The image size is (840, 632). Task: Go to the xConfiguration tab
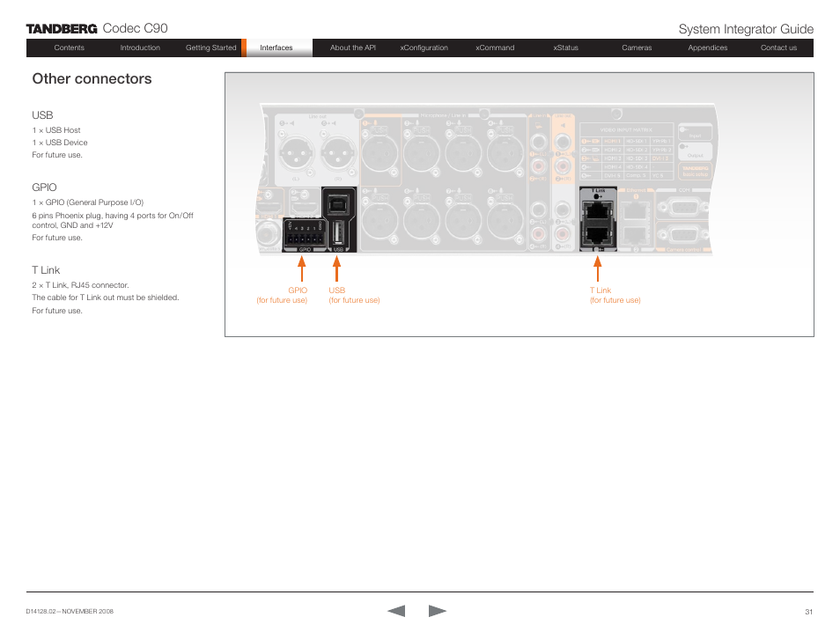pos(424,48)
